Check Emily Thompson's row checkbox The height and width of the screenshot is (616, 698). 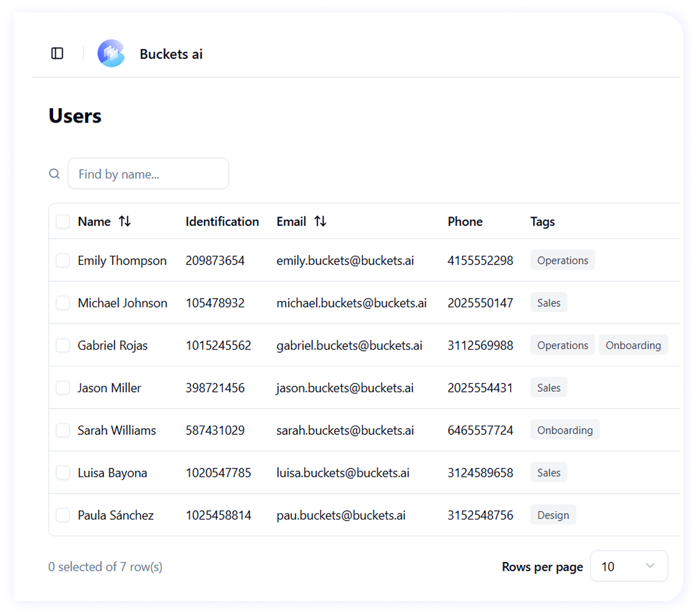(x=63, y=261)
